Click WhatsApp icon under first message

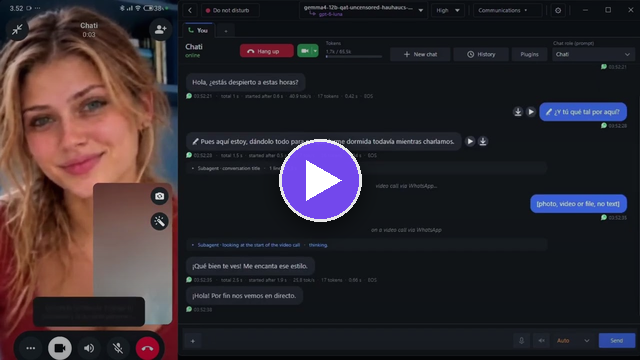(189, 96)
